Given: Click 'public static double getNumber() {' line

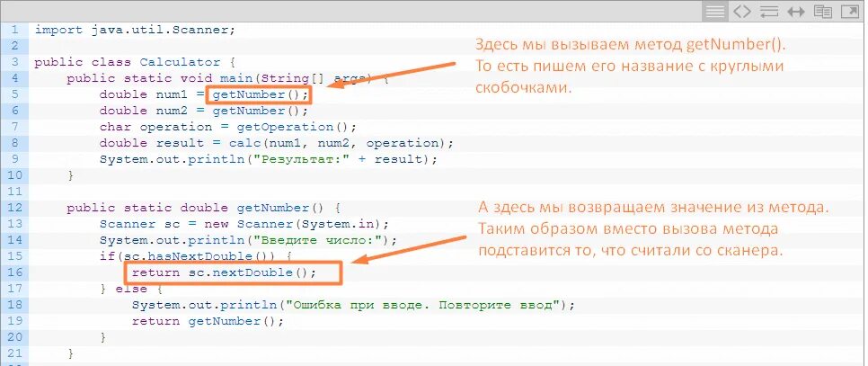Looking at the screenshot, I should point(203,208).
